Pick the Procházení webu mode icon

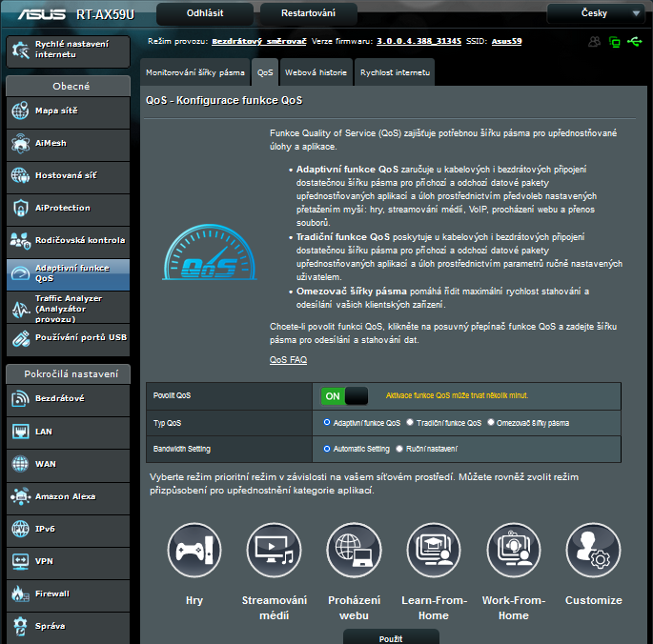[354, 551]
